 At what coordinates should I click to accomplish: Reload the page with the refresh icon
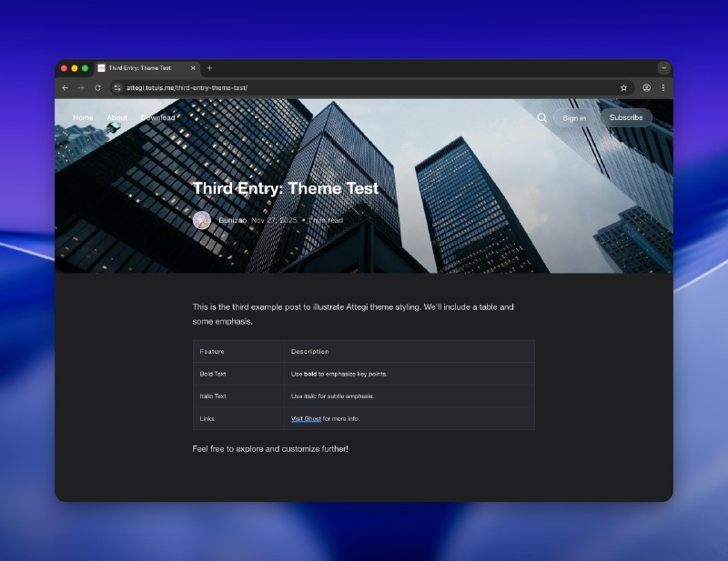[97, 88]
